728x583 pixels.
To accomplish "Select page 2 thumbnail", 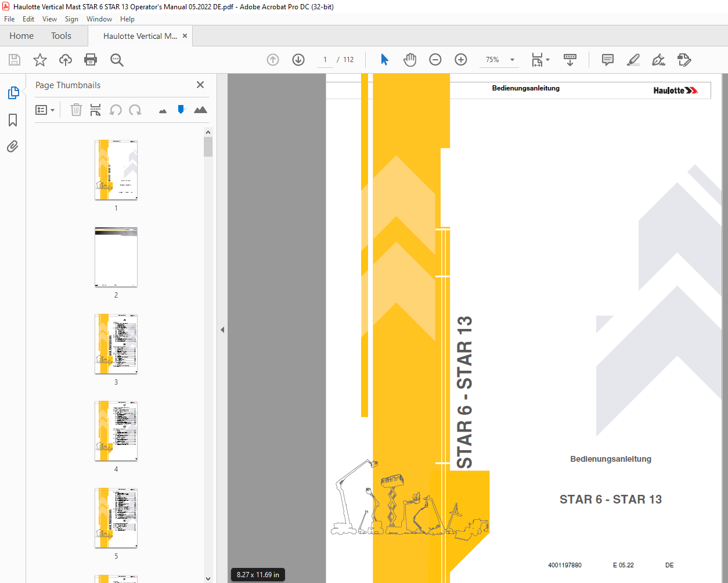I will (116, 257).
